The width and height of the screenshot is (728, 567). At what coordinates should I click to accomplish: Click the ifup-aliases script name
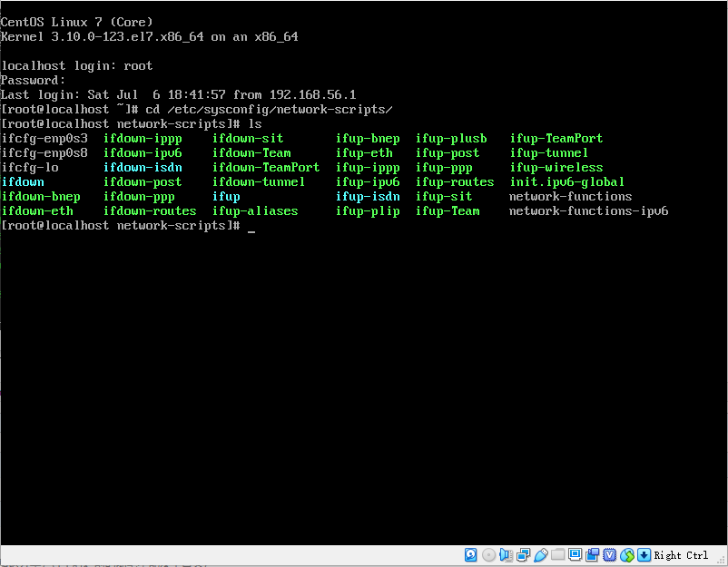pyautogui.click(x=255, y=211)
